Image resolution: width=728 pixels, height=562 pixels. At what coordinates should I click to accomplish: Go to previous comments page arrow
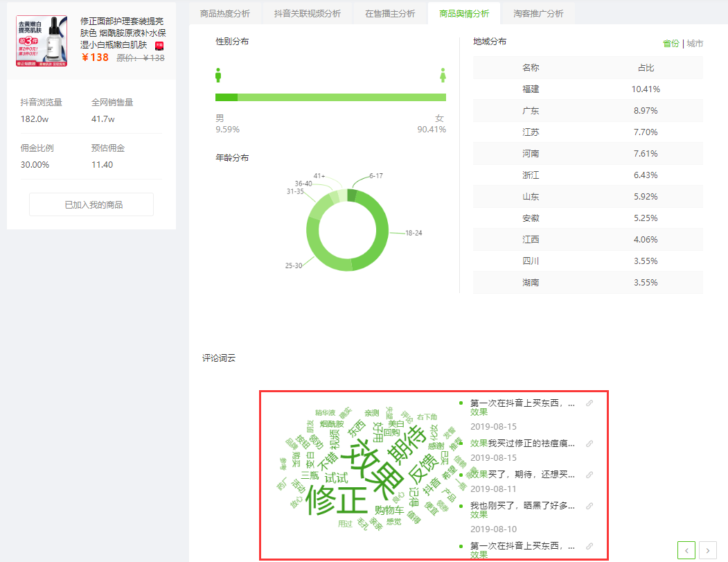click(x=686, y=550)
